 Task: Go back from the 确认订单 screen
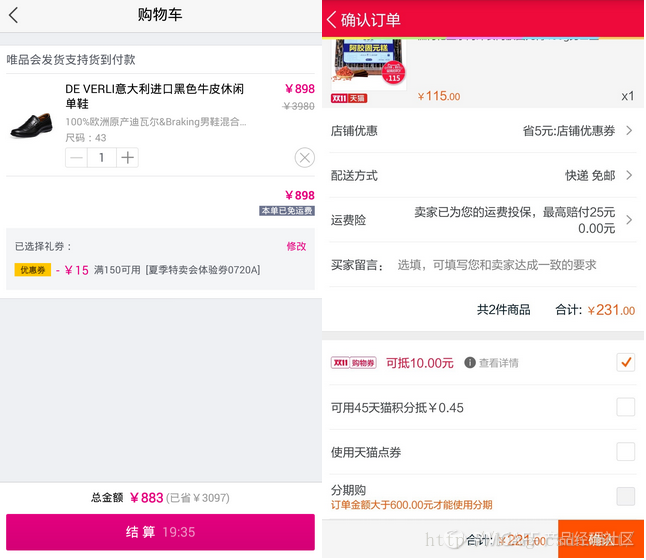point(332,19)
